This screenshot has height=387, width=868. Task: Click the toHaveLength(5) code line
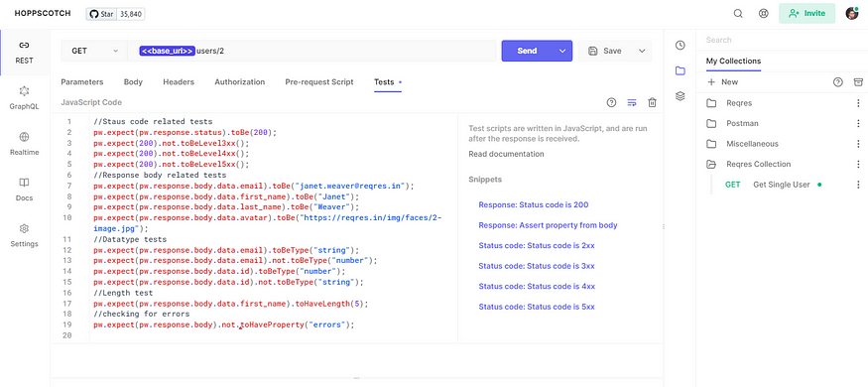(x=231, y=304)
